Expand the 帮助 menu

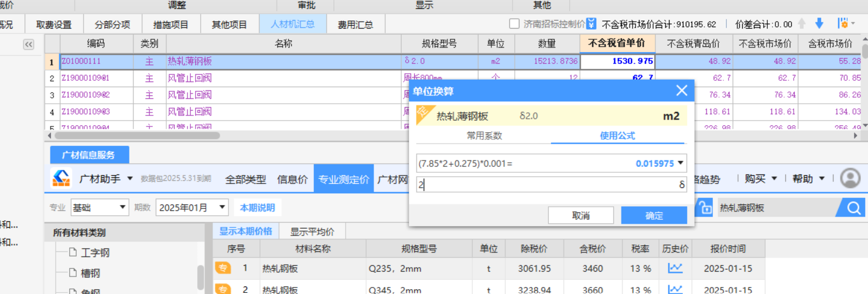(809, 179)
